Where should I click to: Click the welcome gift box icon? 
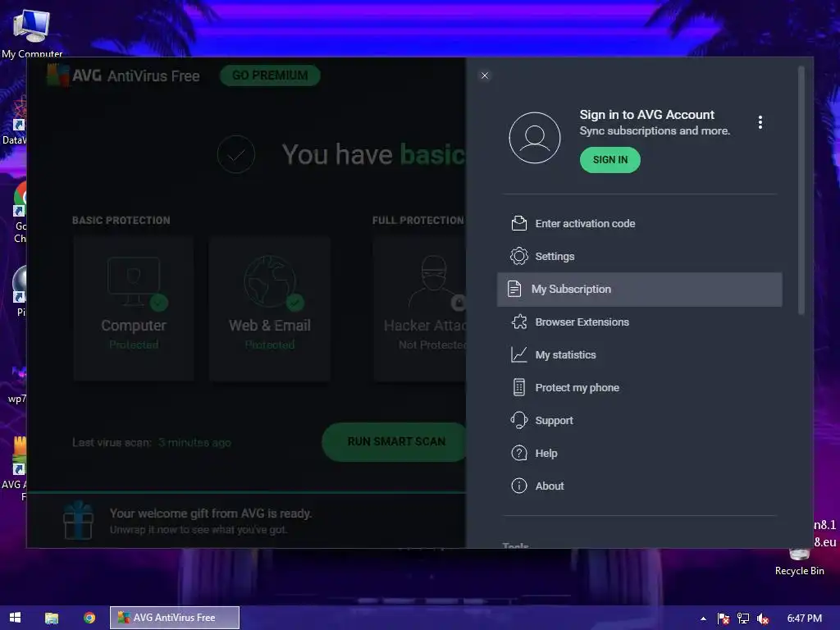pyautogui.click(x=78, y=520)
